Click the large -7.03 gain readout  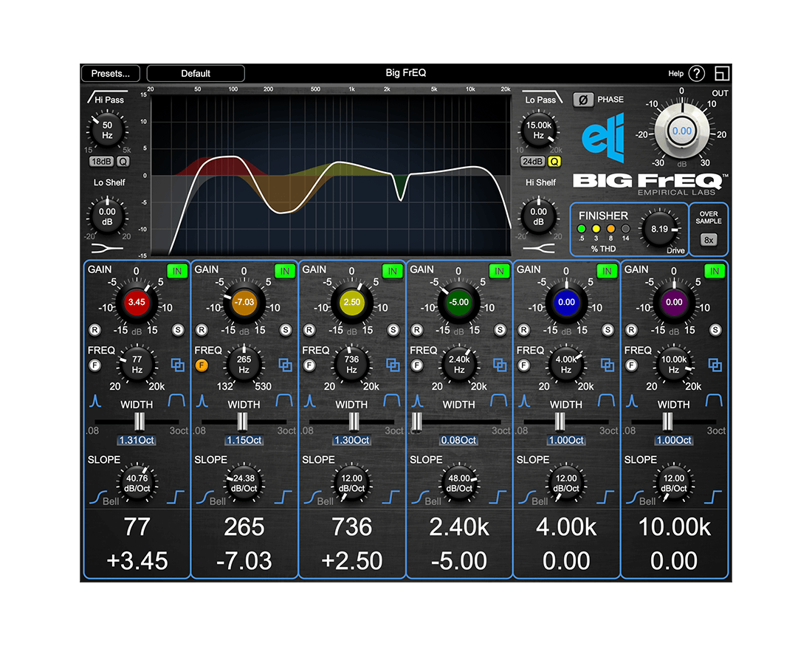[x=244, y=561]
